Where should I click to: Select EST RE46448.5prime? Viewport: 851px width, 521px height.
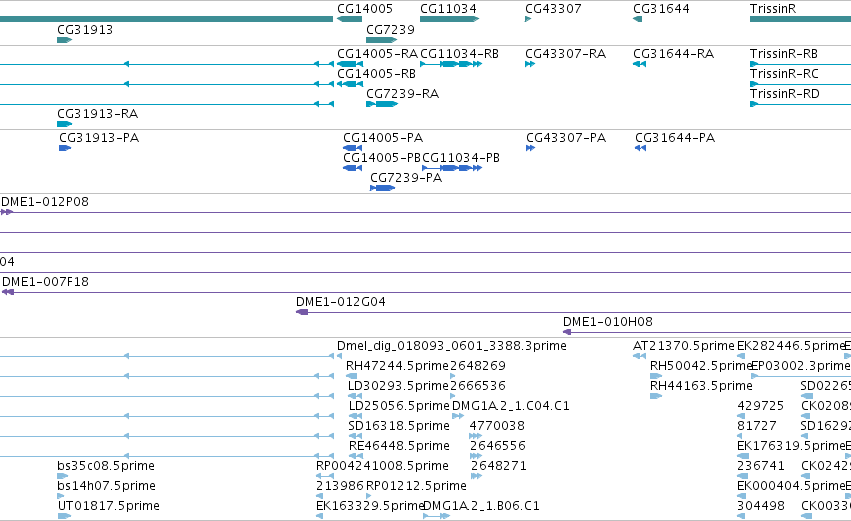399,446
